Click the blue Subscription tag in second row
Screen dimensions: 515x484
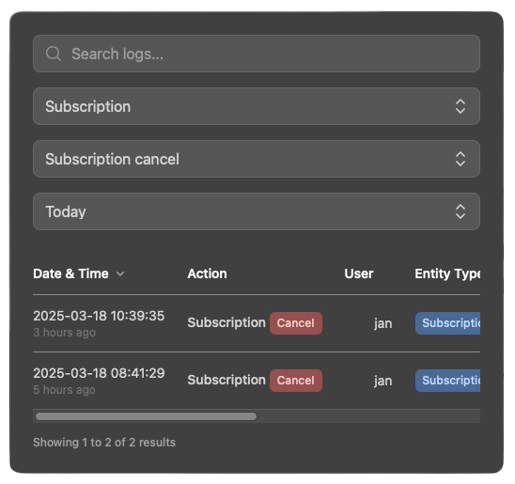tap(448, 380)
